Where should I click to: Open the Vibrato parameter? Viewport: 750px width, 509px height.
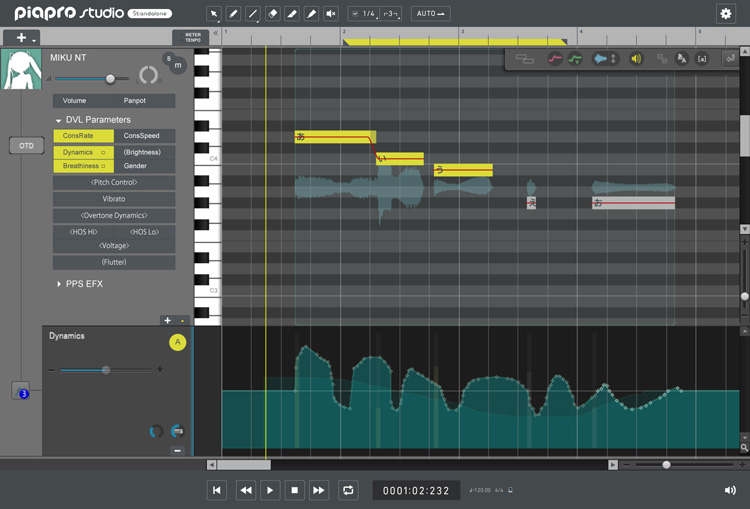click(114, 199)
